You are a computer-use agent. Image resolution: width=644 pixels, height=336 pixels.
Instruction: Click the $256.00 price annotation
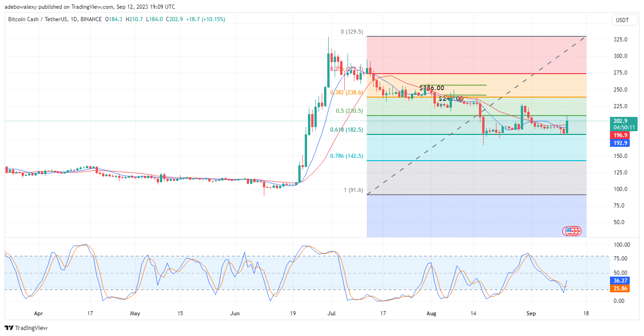tap(432, 88)
